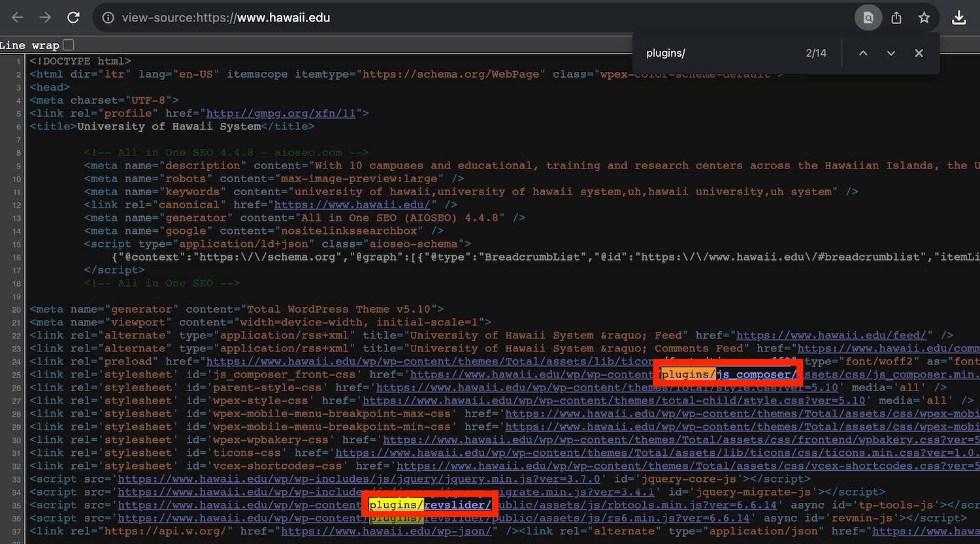Open the rs6.min.js link on line 36

434,518
